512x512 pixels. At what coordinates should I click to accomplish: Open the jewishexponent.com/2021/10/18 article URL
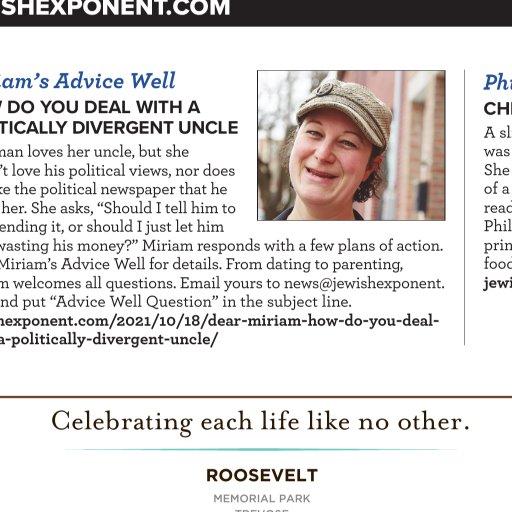click(x=219, y=321)
